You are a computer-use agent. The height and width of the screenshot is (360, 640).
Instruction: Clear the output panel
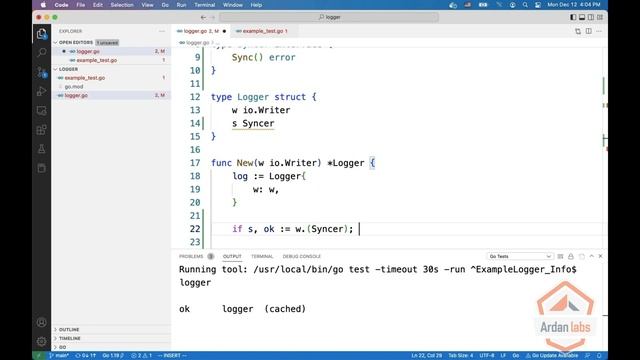click(560, 256)
